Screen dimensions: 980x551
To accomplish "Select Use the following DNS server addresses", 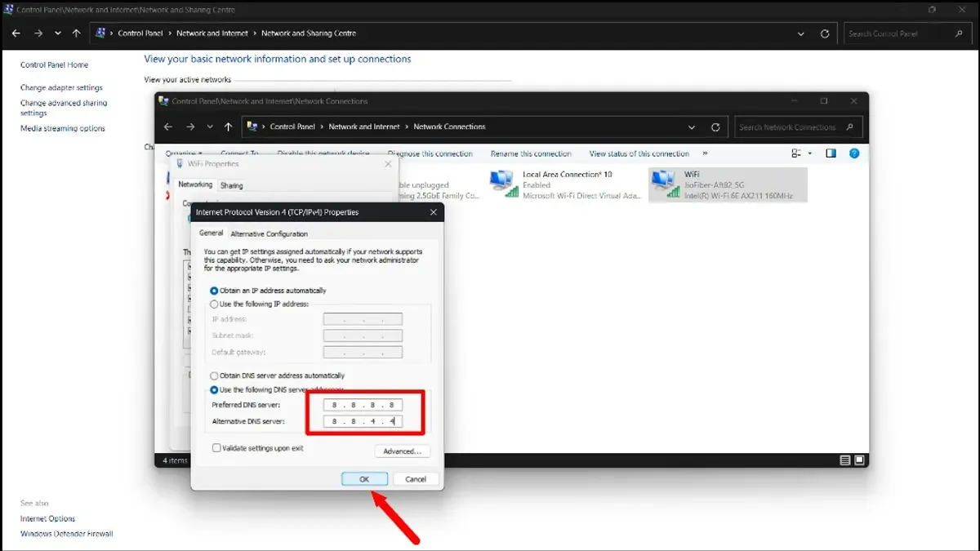I will pyautogui.click(x=277, y=389).
